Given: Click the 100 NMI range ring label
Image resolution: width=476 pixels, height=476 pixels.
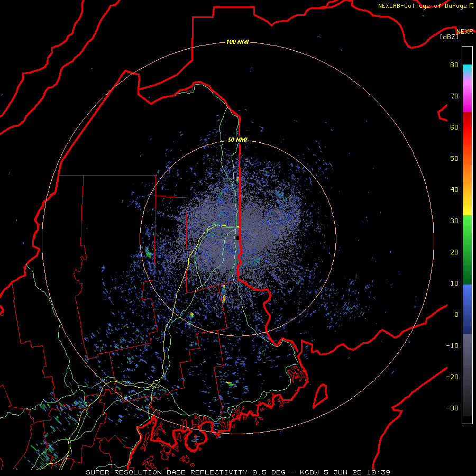Looking at the screenshot, I should (237, 42).
